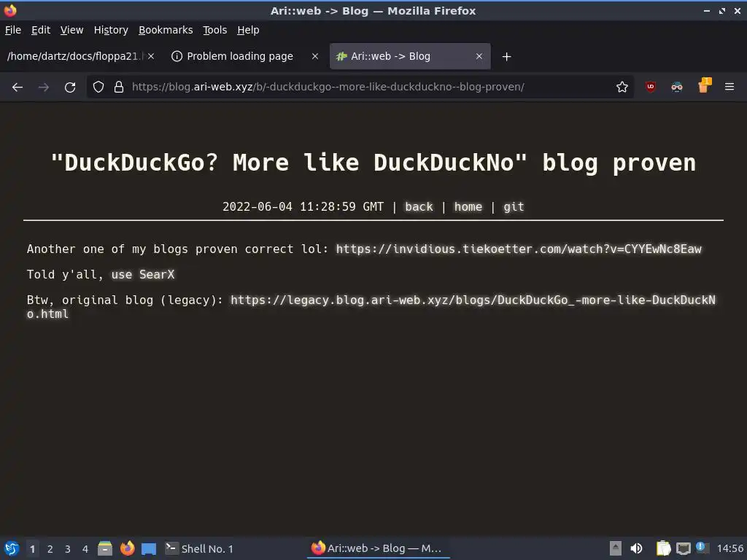
Task: Launch the file manager from taskbar
Action: click(x=105, y=548)
